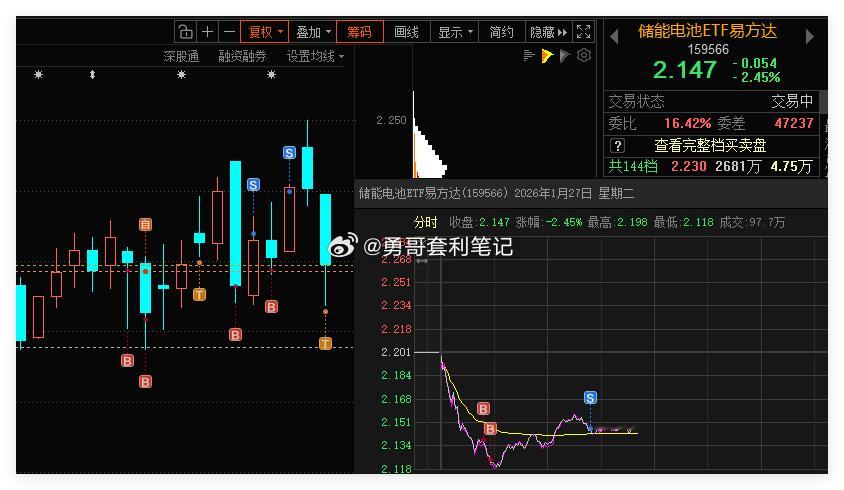Click 最低:2.118 in popup header
This screenshot has width=844, height=490.
tap(684, 222)
